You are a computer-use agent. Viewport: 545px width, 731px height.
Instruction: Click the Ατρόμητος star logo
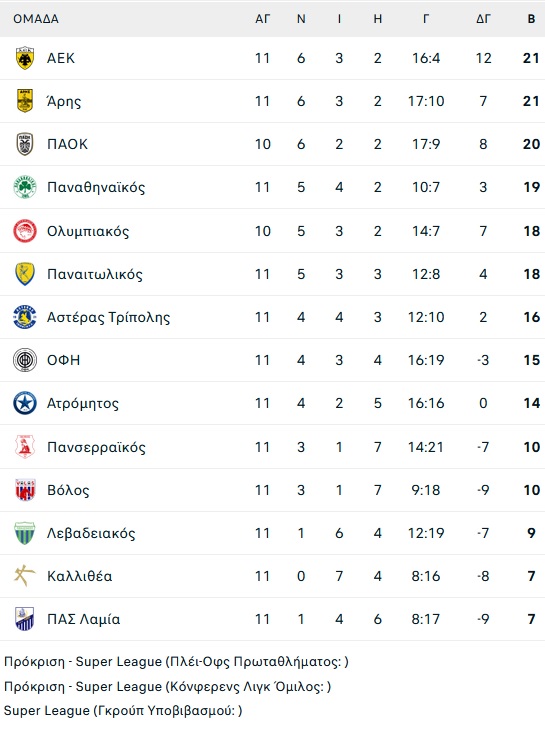click(25, 403)
